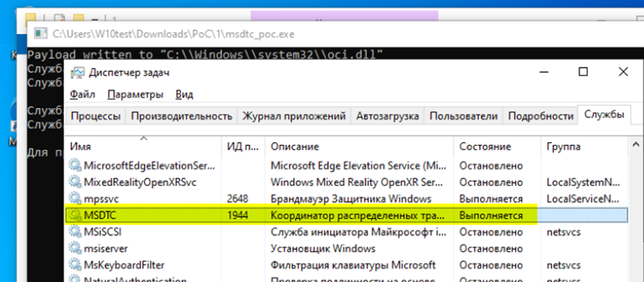Select the mpssvc service name
Screen dimensions: 644x282
pyautogui.click(x=101, y=199)
